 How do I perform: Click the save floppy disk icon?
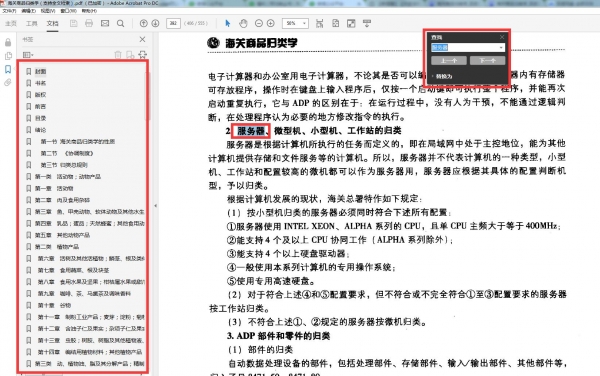tap(73, 23)
